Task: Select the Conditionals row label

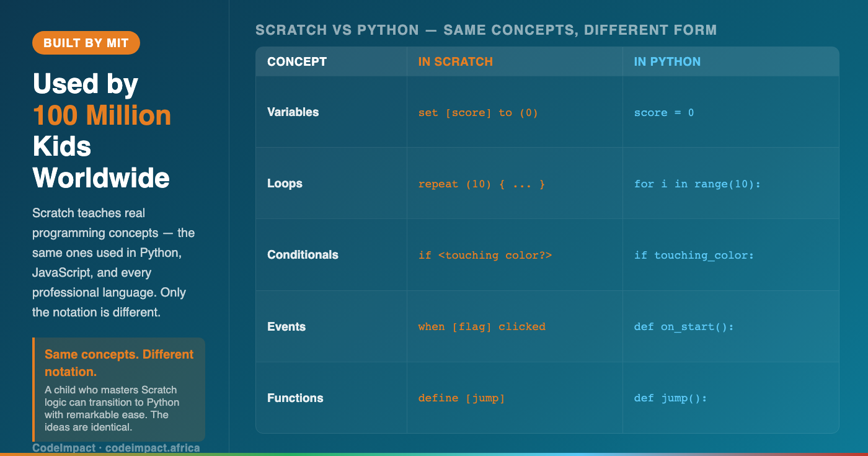Action: pyautogui.click(x=303, y=255)
